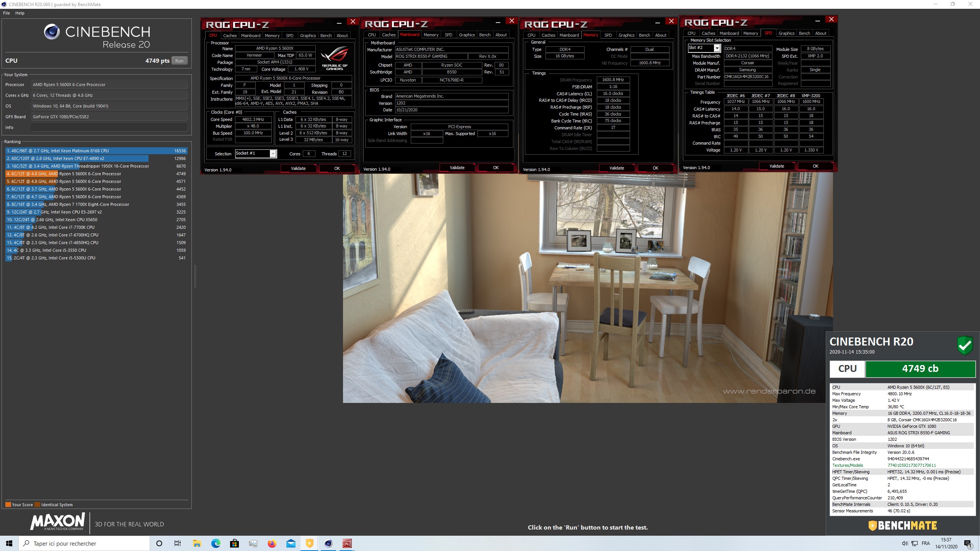980x551 pixels.
Task: Open the Windows Start menu
Action: point(9,543)
